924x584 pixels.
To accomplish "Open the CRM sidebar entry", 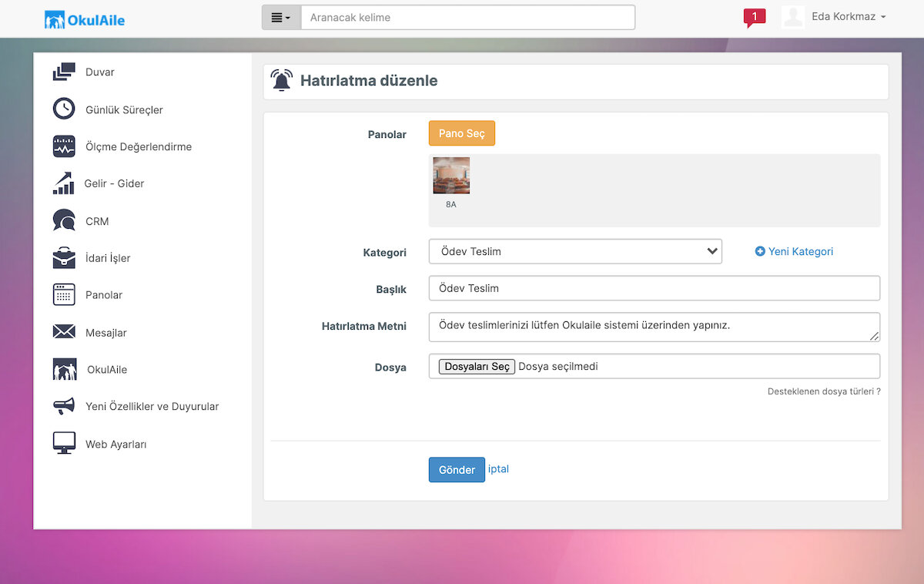I will [97, 222].
